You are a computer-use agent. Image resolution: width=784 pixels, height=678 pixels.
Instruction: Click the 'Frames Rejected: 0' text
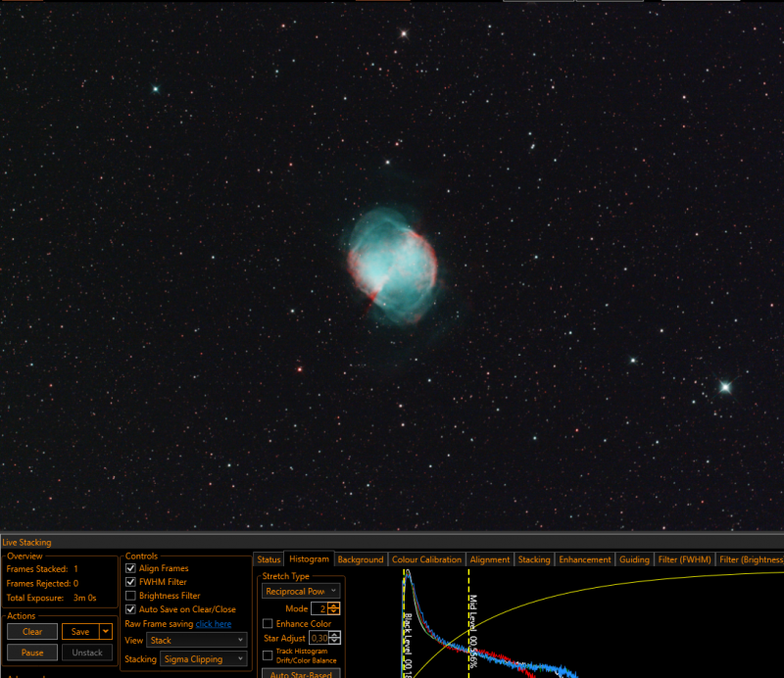[42, 584]
